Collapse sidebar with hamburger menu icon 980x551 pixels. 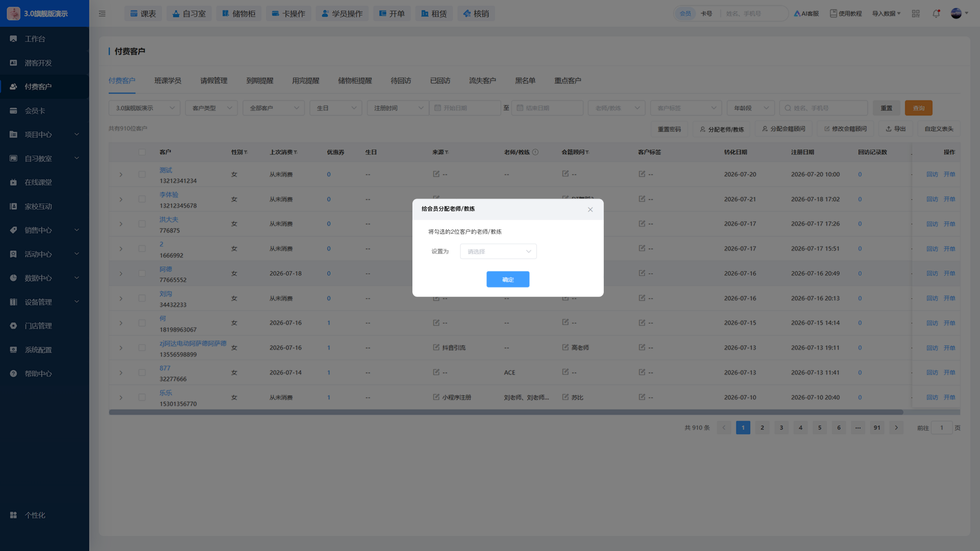coord(102,14)
